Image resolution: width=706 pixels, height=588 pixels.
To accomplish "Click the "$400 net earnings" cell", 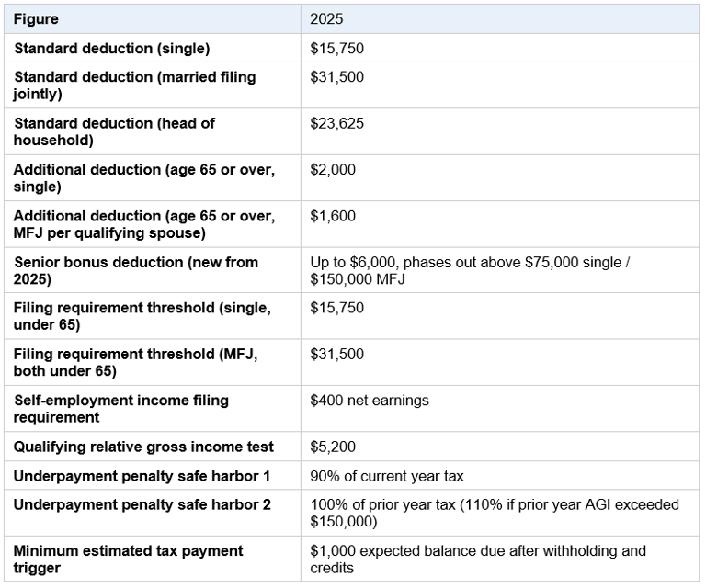I will (370, 401).
